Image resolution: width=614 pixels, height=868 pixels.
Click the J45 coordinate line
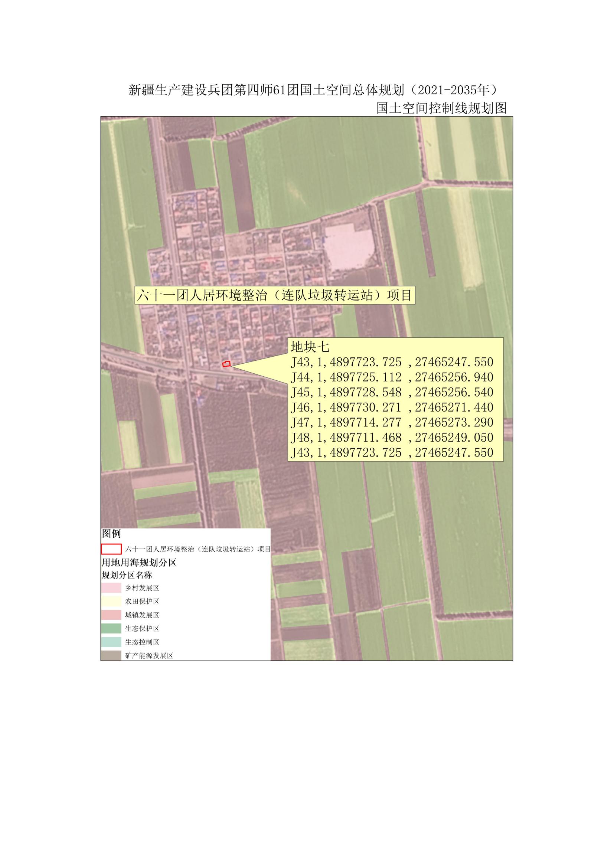click(x=392, y=392)
